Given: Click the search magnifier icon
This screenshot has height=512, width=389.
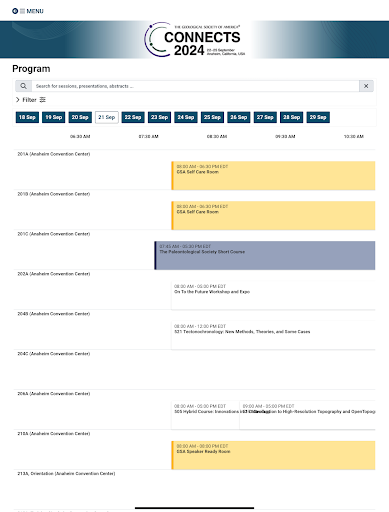Looking at the screenshot, I should pyautogui.click(x=23, y=86).
